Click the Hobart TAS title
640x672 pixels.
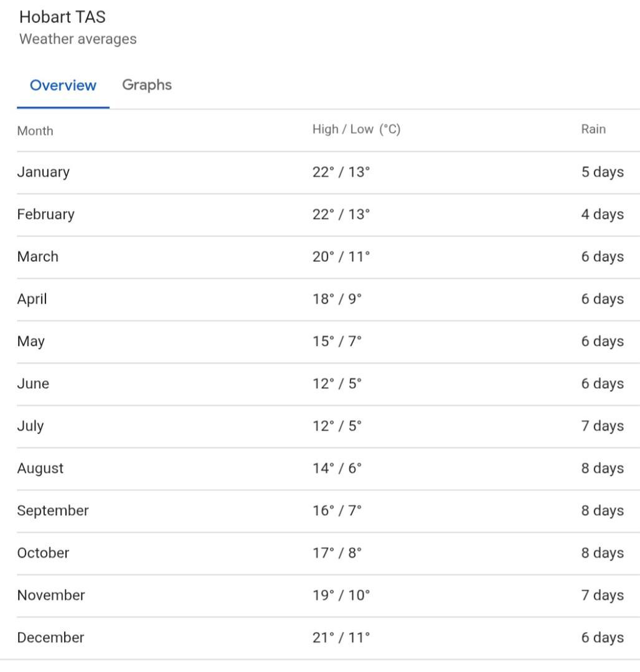coord(62,17)
